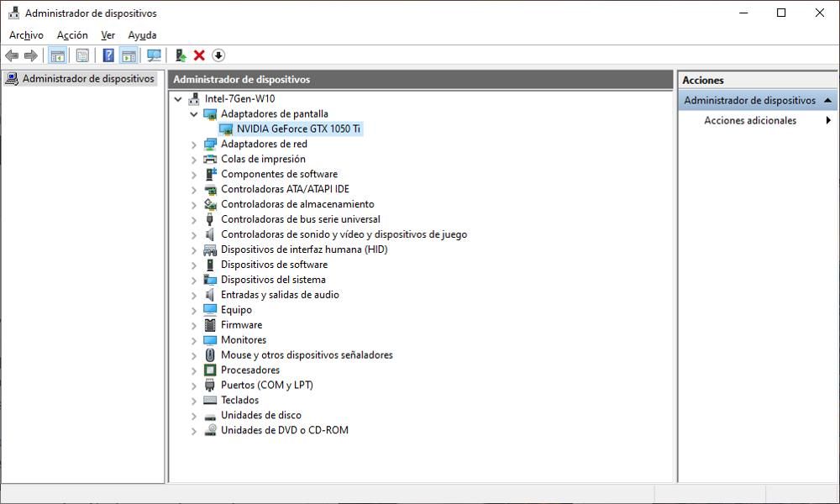Screen dimensions: 840x504
Task: Select Mouse y otros dispositivos señaladores label
Action: pyautogui.click(x=307, y=355)
